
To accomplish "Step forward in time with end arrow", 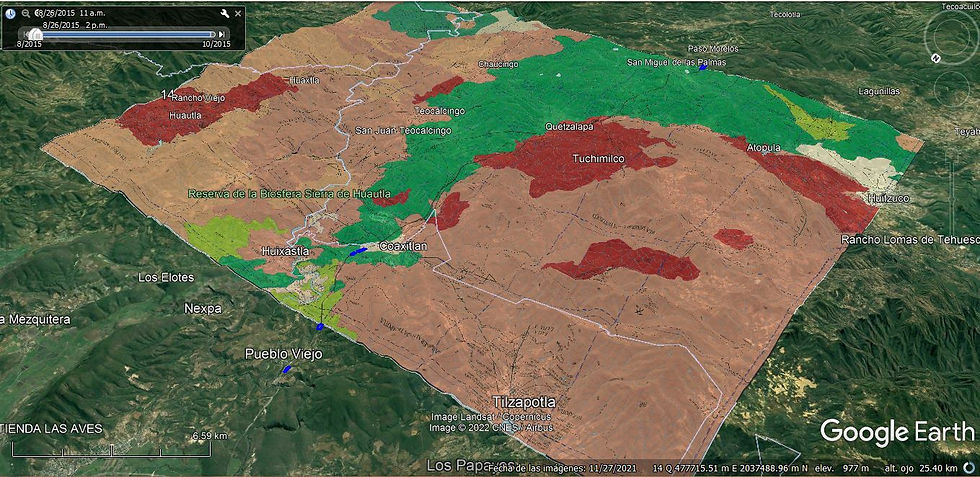I will coord(221,34).
